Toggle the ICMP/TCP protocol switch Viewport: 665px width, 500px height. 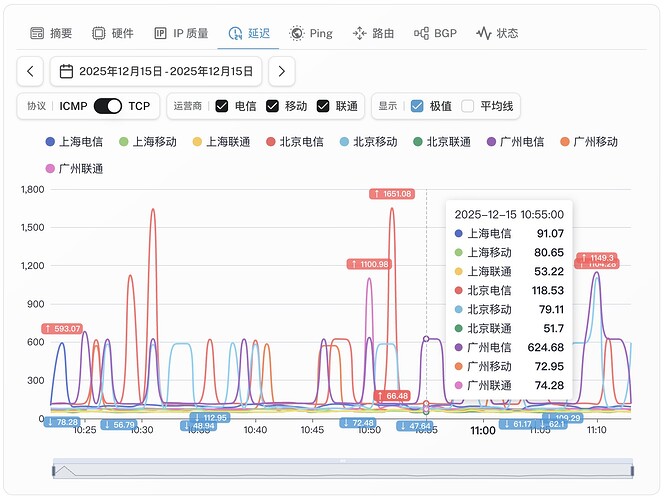coord(108,106)
